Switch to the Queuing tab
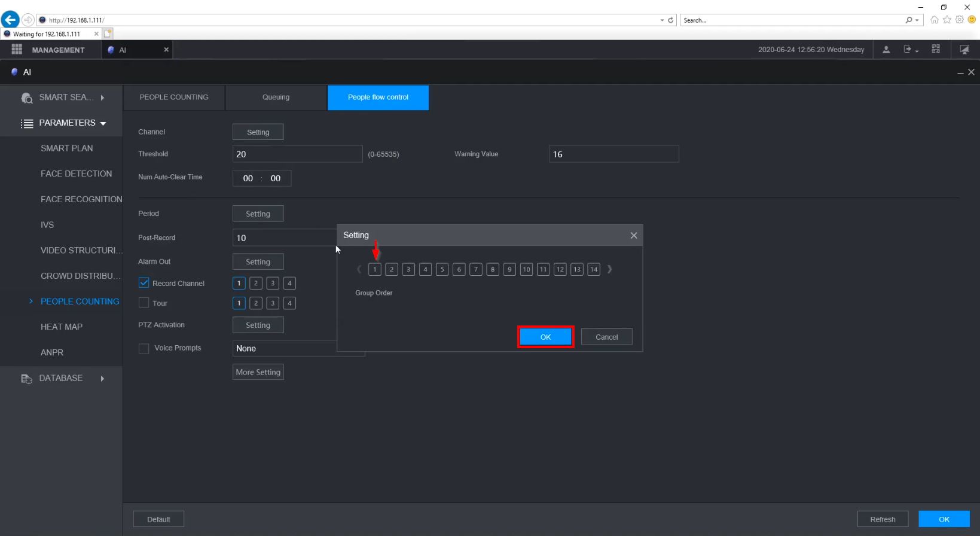This screenshot has height=536, width=980. (276, 98)
